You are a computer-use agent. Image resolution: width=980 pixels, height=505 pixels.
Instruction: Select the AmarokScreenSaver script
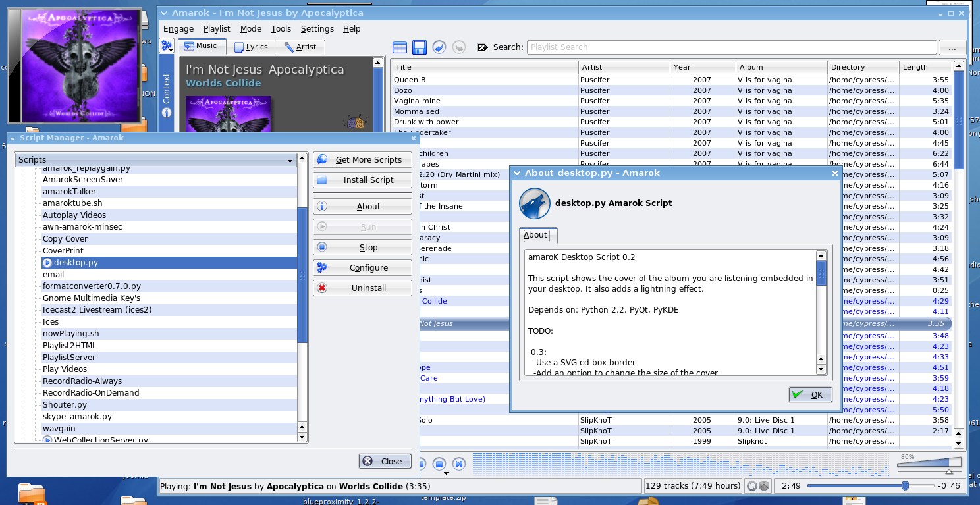169,180
